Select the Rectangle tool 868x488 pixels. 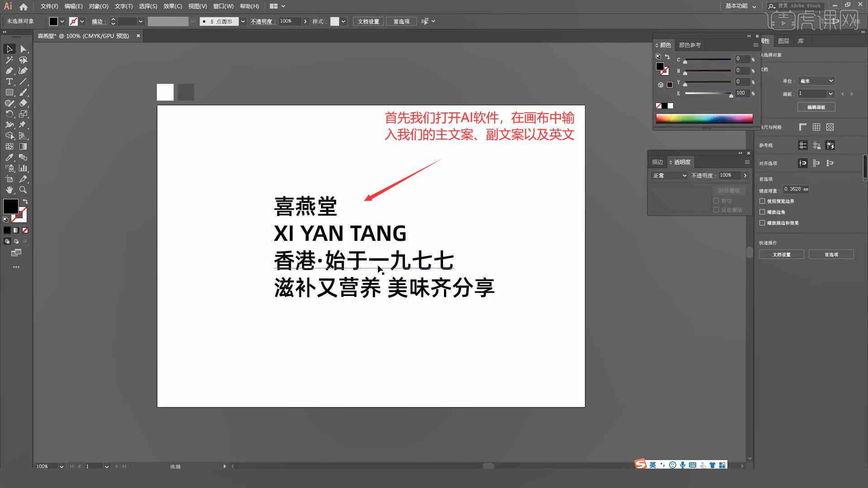pyautogui.click(x=9, y=92)
